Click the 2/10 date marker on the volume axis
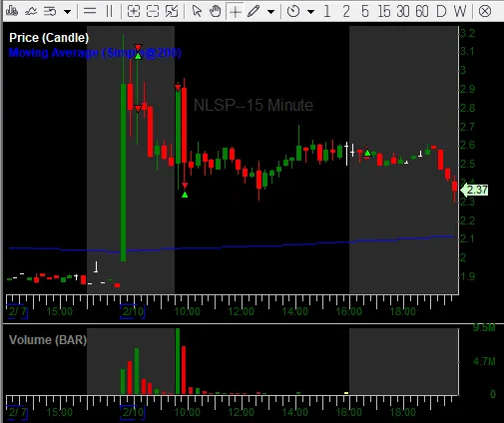This screenshot has width=504, height=423. [133, 412]
